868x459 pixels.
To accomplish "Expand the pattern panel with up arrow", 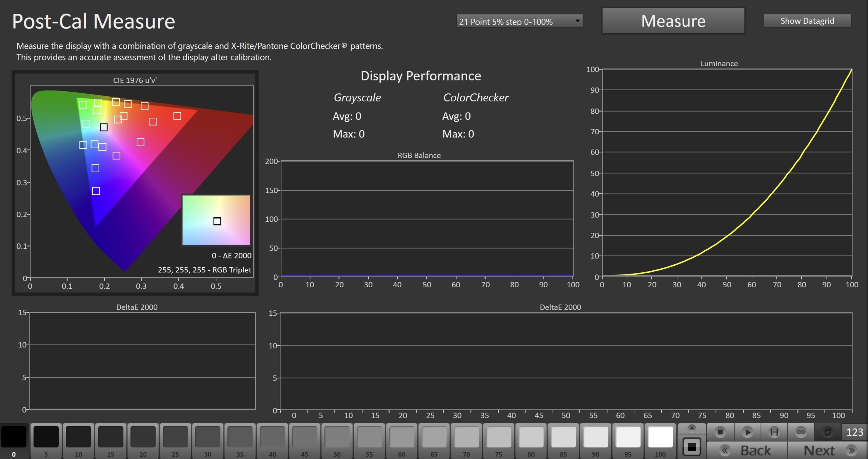I will [x=692, y=428].
